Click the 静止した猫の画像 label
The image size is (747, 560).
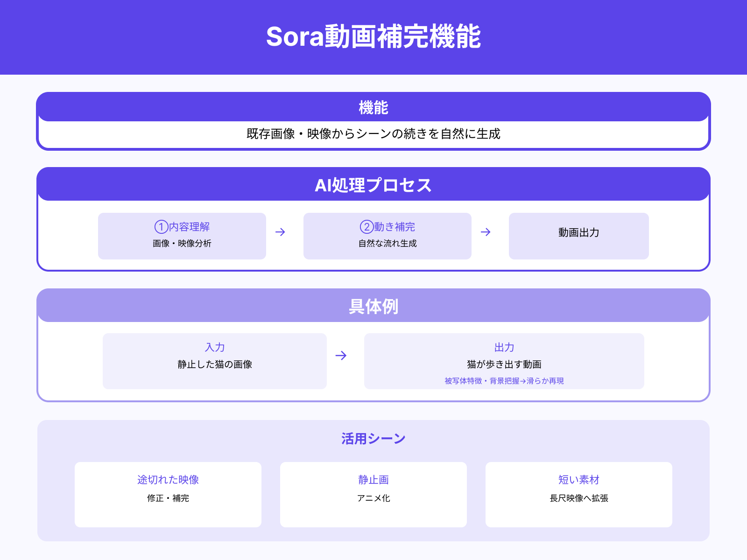[x=214, y=366]
